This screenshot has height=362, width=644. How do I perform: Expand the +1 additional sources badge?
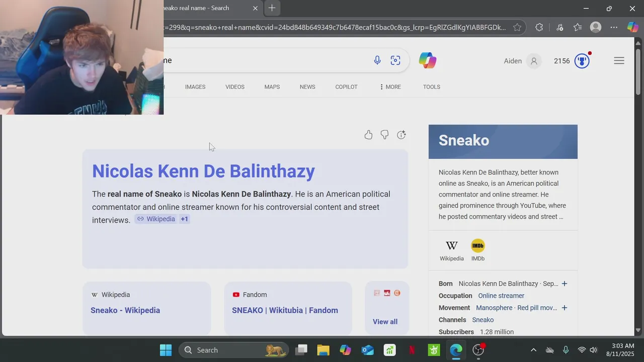[184, 219]
